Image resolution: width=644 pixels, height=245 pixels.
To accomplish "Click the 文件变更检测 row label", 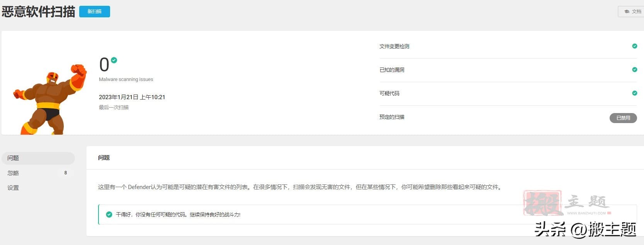I will tap(394, 46).
